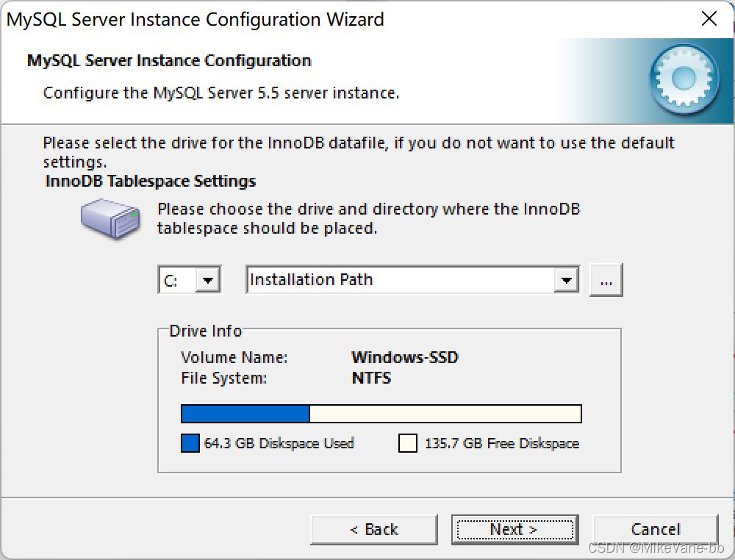The height and width of the screenshot is (560, 735).
Task: Click the MySQL Server Instance Configuration heading
Action: (169, 61)
